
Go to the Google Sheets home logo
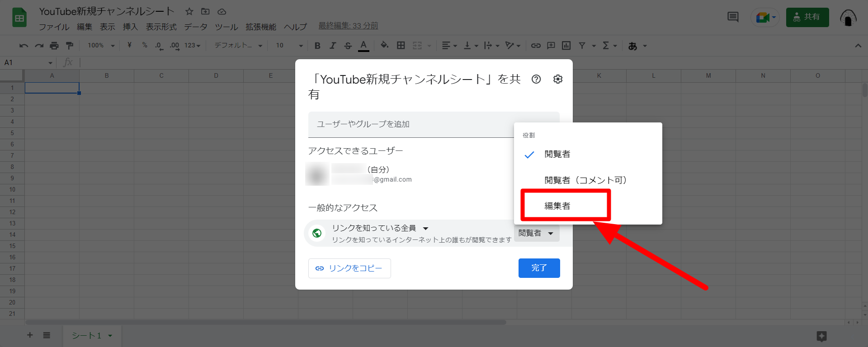pos(19,18)
